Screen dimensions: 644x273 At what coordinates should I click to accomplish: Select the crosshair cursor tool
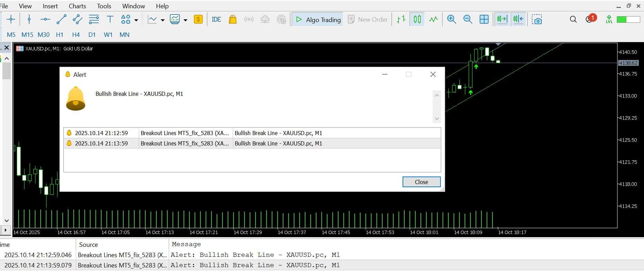click(x=11, y=19)
